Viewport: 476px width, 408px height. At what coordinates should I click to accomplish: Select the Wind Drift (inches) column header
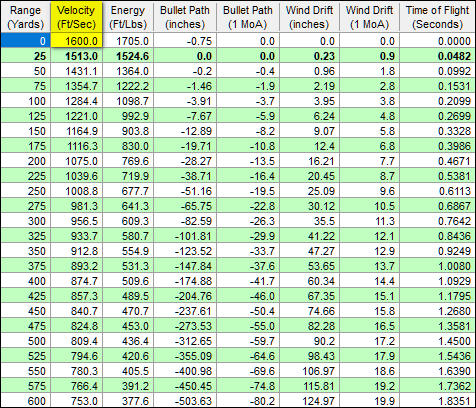coord(309,17)
